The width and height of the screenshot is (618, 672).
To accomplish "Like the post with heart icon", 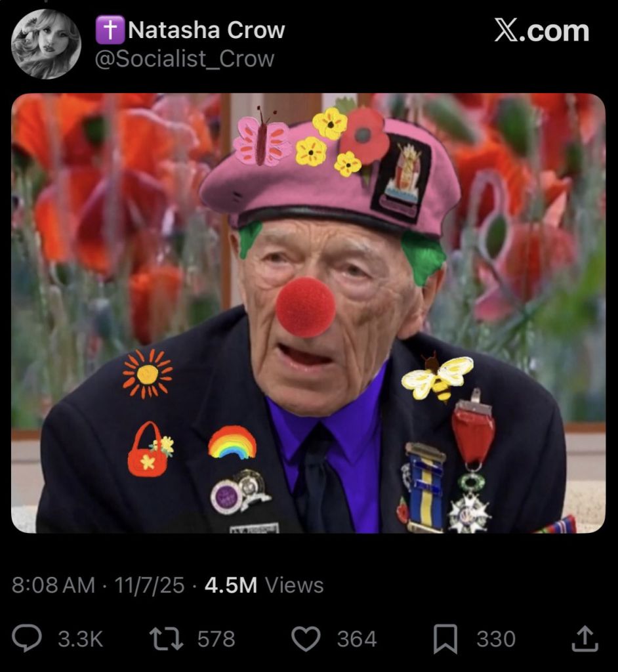I will pos(306,639).
